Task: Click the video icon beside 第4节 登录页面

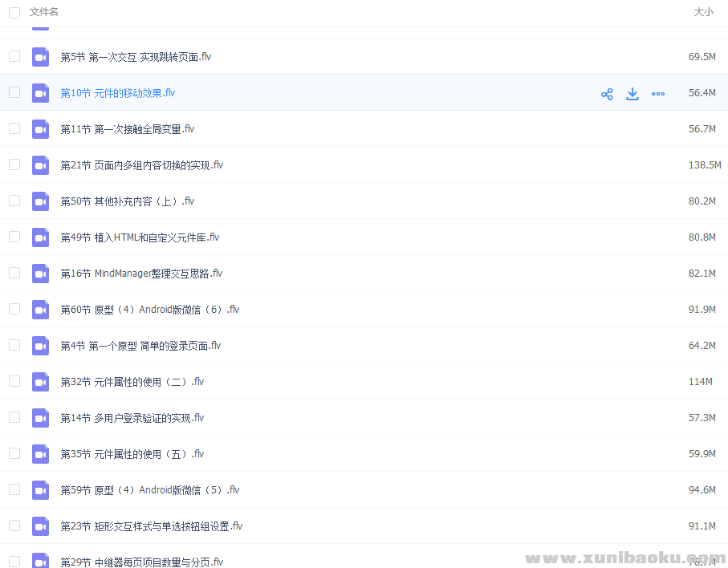Action: pos(40,345)
